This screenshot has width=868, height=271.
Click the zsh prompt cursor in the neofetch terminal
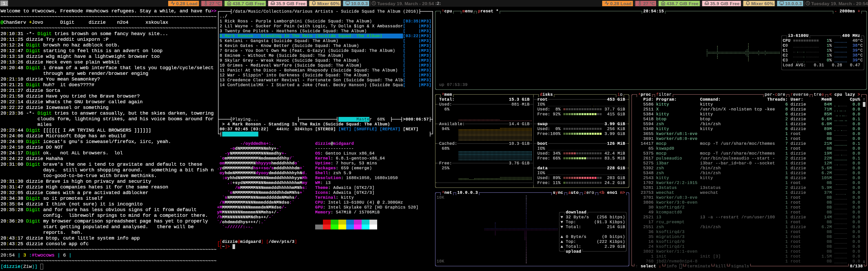point(234,247)
